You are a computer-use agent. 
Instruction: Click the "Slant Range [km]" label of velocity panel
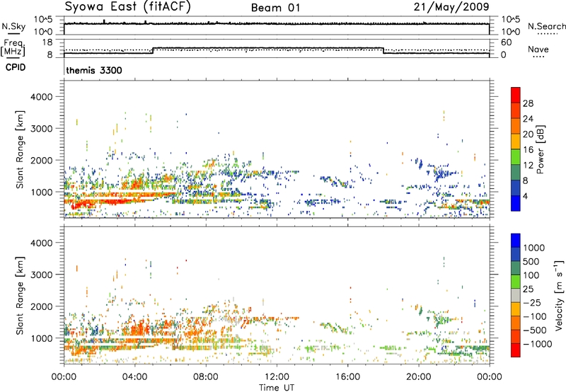point(20,296)
